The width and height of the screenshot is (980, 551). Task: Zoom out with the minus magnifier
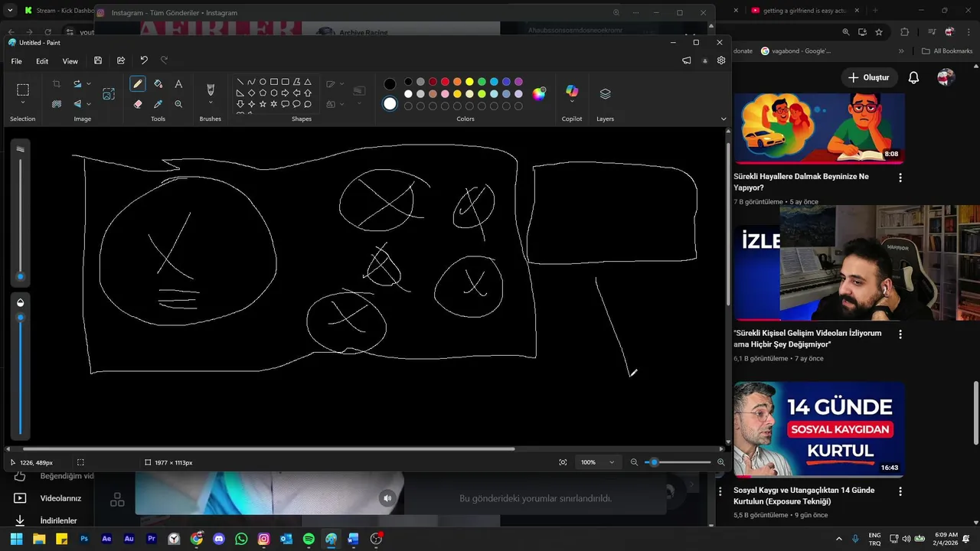click(634, 462)
